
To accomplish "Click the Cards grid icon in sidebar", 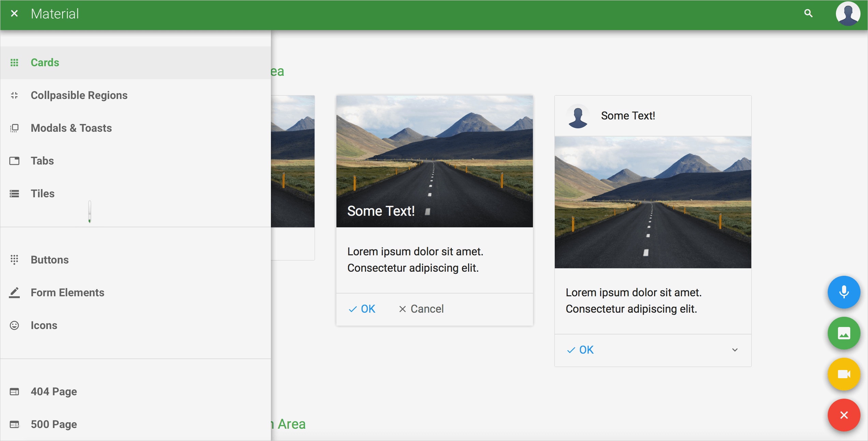I will click(14, 63).
